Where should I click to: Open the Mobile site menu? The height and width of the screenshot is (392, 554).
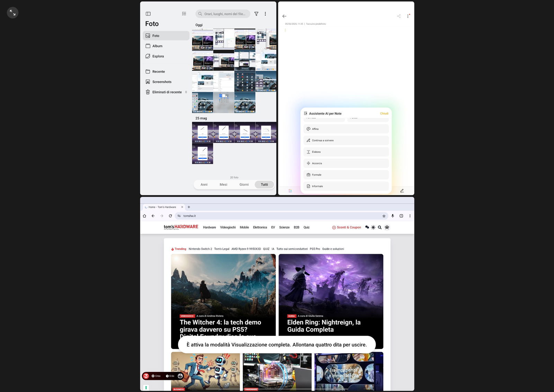pos(244,228)
